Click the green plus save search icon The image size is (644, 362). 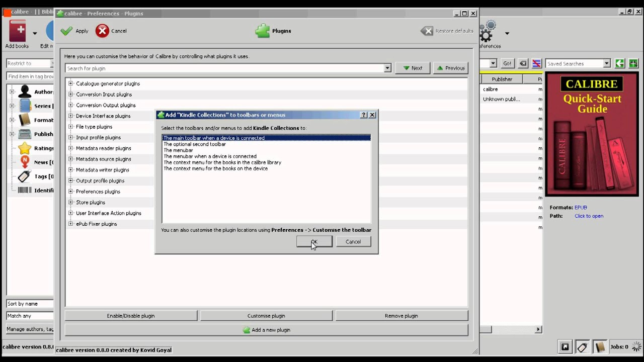pos(633,63)
